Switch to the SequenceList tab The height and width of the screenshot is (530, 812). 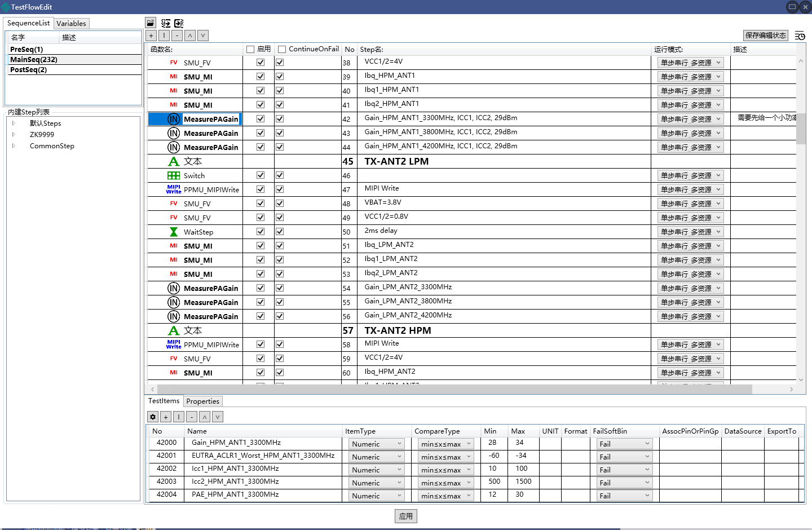(28, 23)
